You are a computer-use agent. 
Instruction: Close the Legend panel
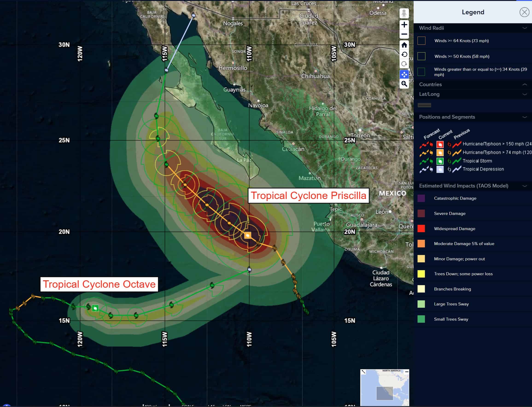pyautogui.click(x=524, y=12)
